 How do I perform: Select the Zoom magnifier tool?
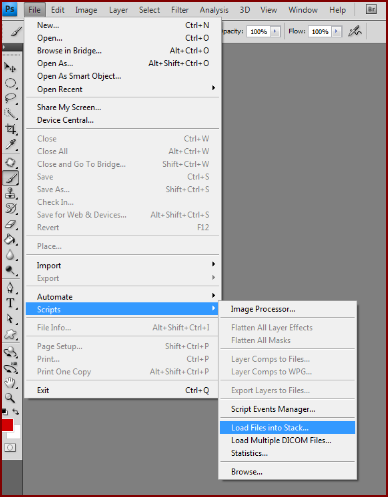click(x=10, y=398)
